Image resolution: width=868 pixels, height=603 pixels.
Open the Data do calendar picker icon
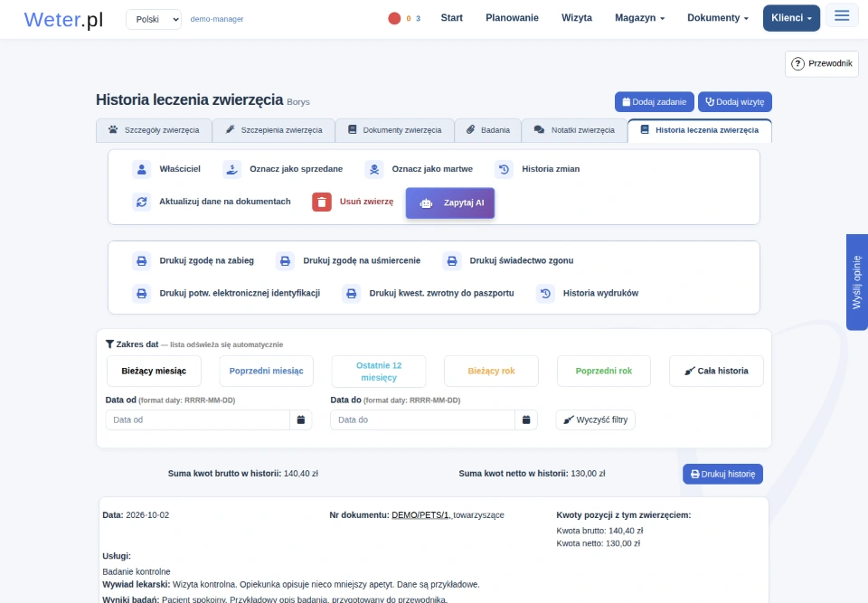[526, 419]
